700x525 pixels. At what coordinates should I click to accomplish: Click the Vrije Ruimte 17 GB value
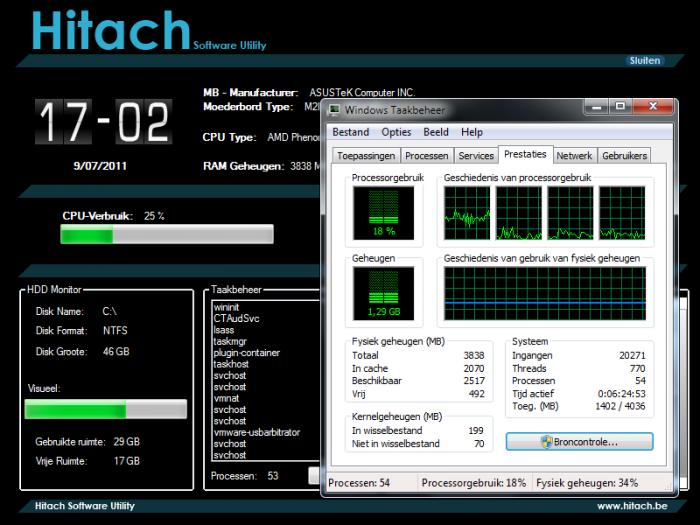tap(127, 461)
